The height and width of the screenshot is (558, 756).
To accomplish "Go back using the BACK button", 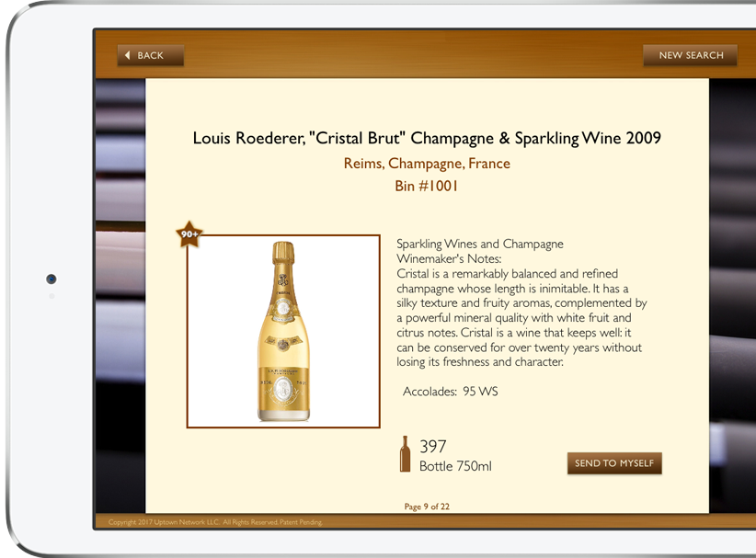I will pyautogui.click(x=151, y=55).
